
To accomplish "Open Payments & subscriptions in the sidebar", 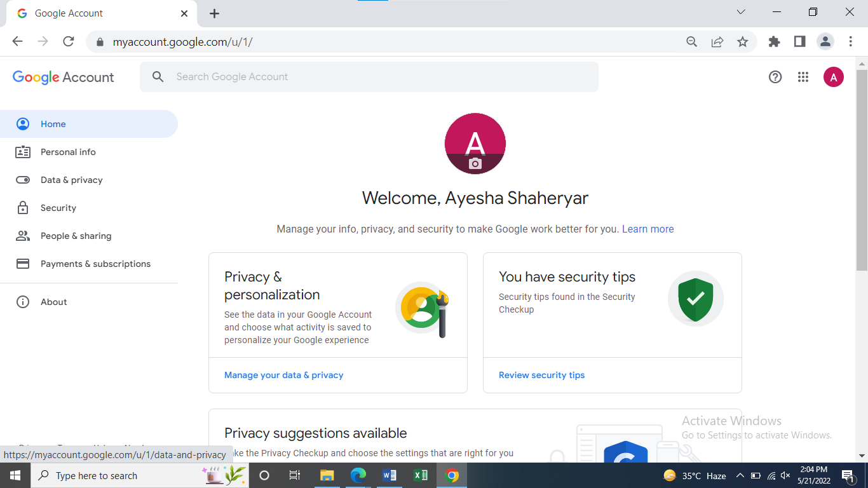I will point(89,264).
